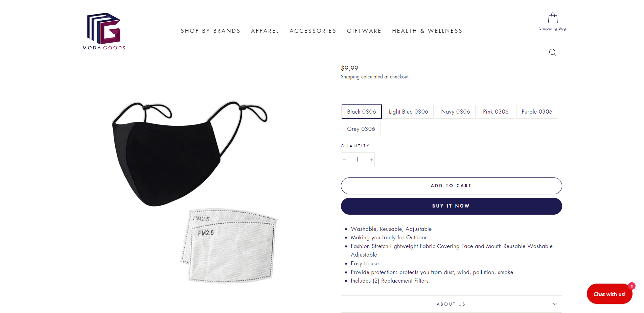Choose the Navy 0306 option

[455, 112]
